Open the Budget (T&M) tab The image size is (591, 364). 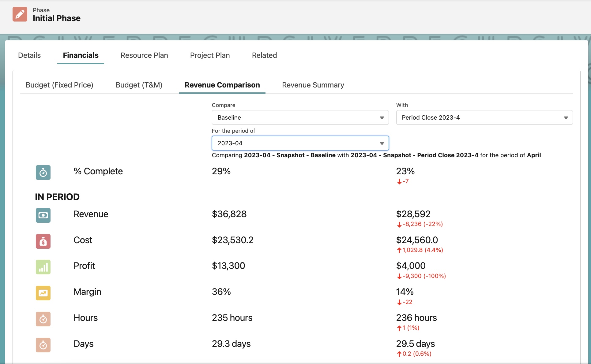[x=139, y=85]
